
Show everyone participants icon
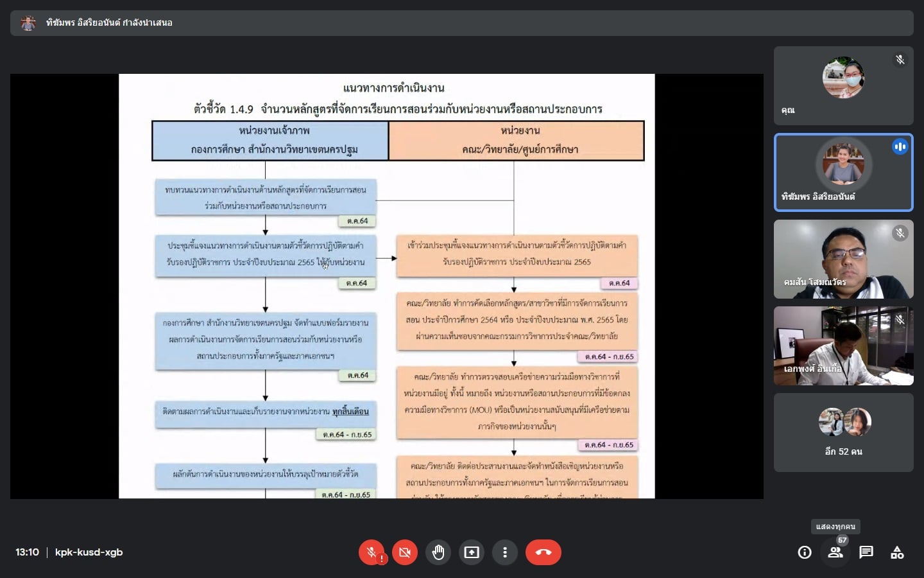[x=835, y=552]
